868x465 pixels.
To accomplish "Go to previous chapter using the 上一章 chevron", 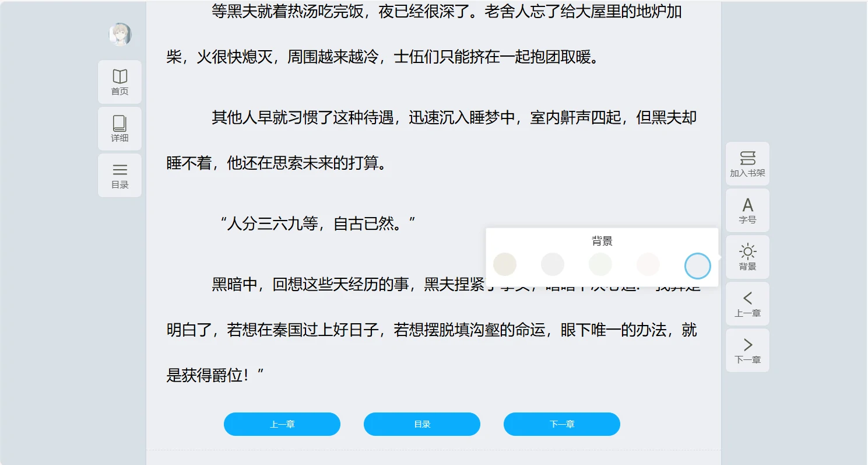I will tap(747, 304).
